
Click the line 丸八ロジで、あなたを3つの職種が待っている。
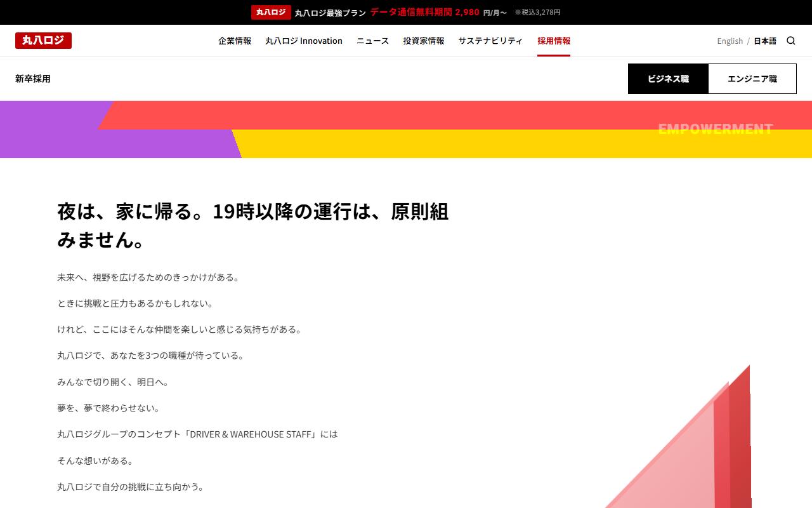[x=151, y=356]
